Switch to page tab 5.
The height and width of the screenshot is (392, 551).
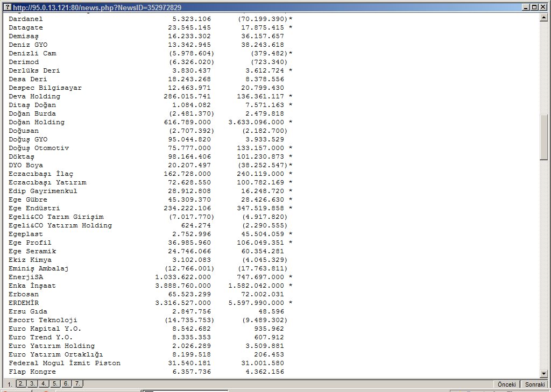pos(54,383)
